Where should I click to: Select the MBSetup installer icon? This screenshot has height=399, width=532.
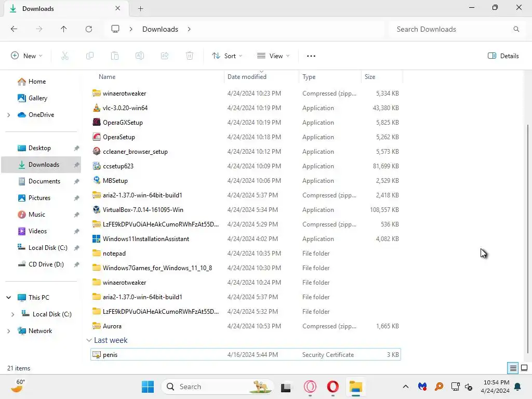pyautogui.click(x=97, y=180)
